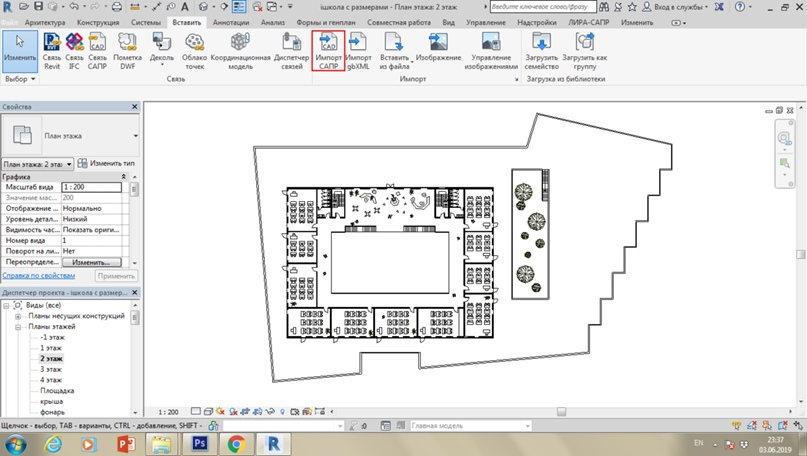Open the Главная модель design options dropdown
Image resolution: width=807 pixels, height=456 pixels.
pos(470,426)
